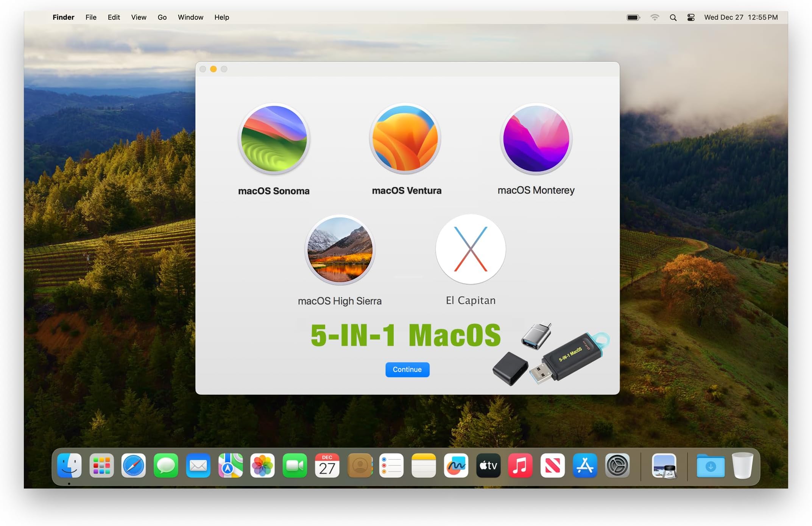
Task: Check battery status in menu bar
Action: click(x=633, y=17)
